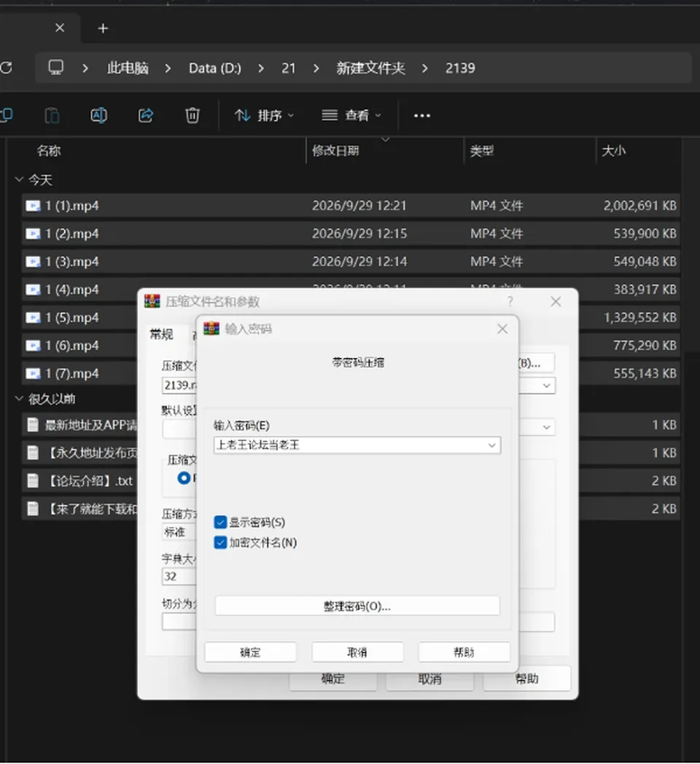The width and height of the screenshot is (700, 764).
Task: Click the refresh icon beside the address bar
Action: 6,68
